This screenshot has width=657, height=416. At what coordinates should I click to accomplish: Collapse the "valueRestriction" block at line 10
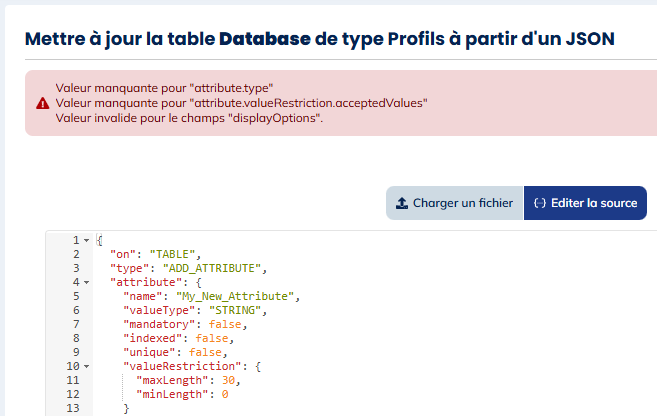tap(87, 367)
